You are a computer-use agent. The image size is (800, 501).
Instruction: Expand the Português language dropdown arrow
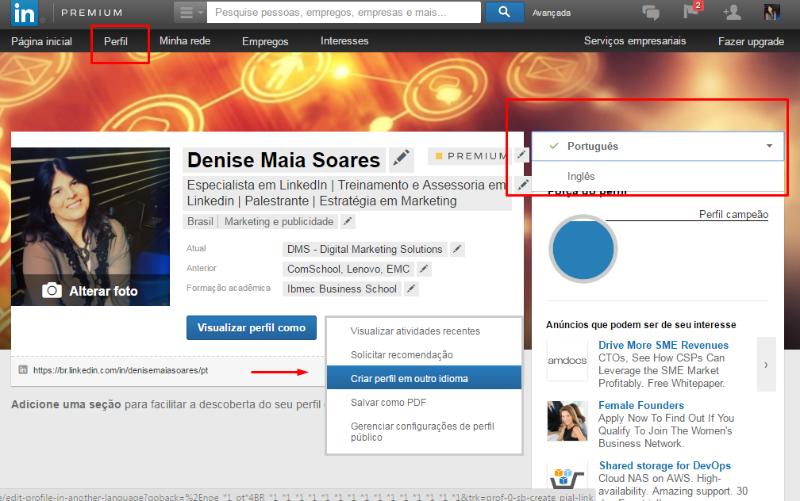click(769, 146)
